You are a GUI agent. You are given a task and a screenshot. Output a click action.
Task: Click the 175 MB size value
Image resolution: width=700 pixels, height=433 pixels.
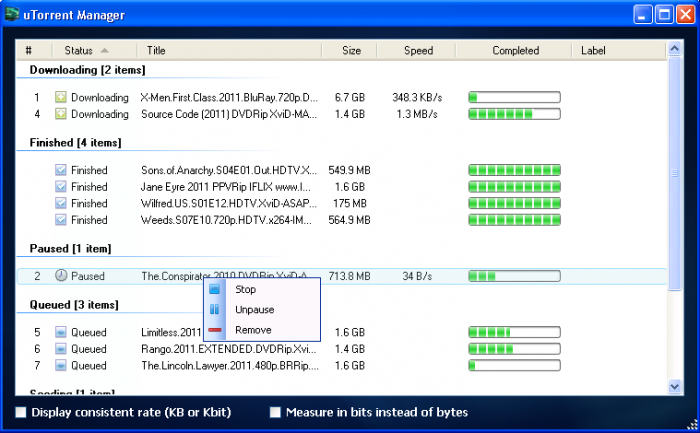(x=350, y=203)
